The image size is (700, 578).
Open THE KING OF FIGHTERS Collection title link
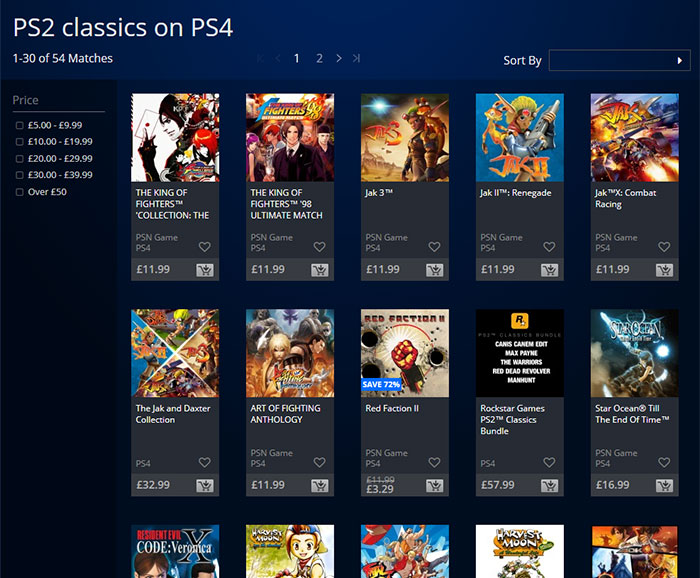(x=172, y=204)
